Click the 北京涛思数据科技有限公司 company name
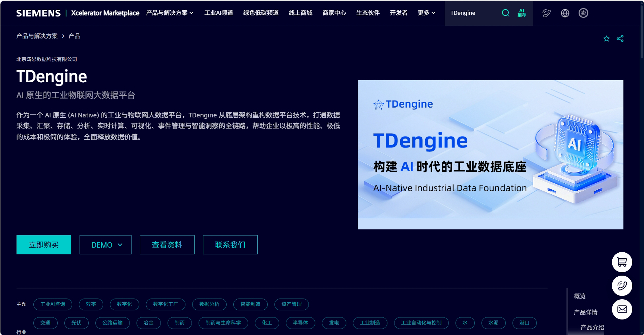644x335 pixels. 47,59
